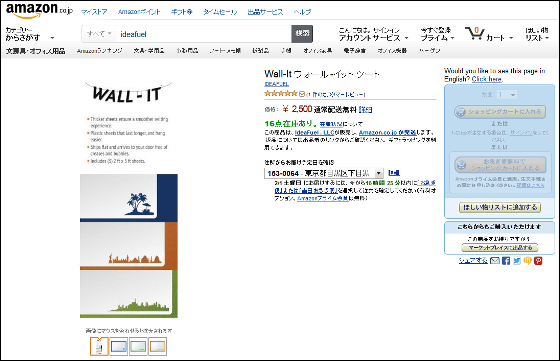Open the stock status link after 16点在庫あり

[x=331, y=124]
